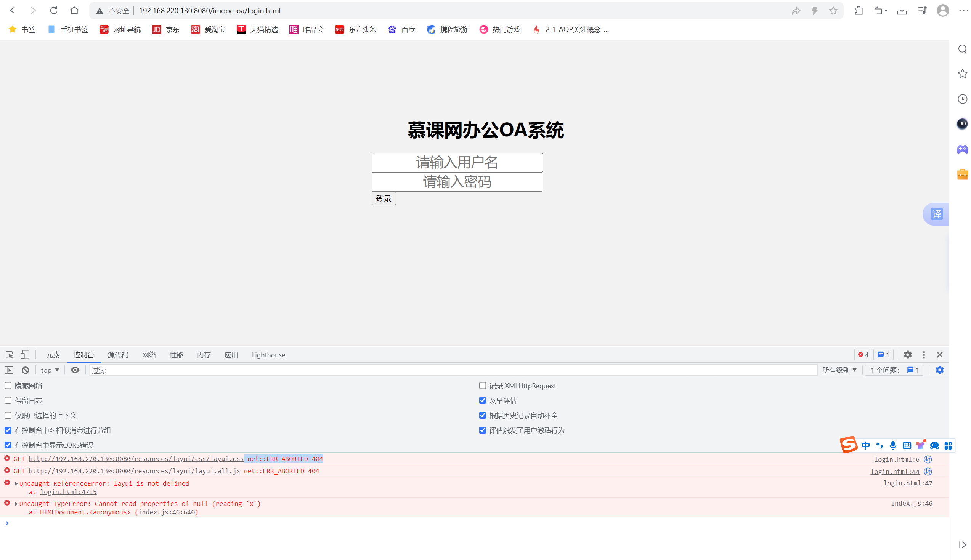971x560 pixels.
Task: Uncheck 及早评估 option
Action: click(x=483, y=400)
